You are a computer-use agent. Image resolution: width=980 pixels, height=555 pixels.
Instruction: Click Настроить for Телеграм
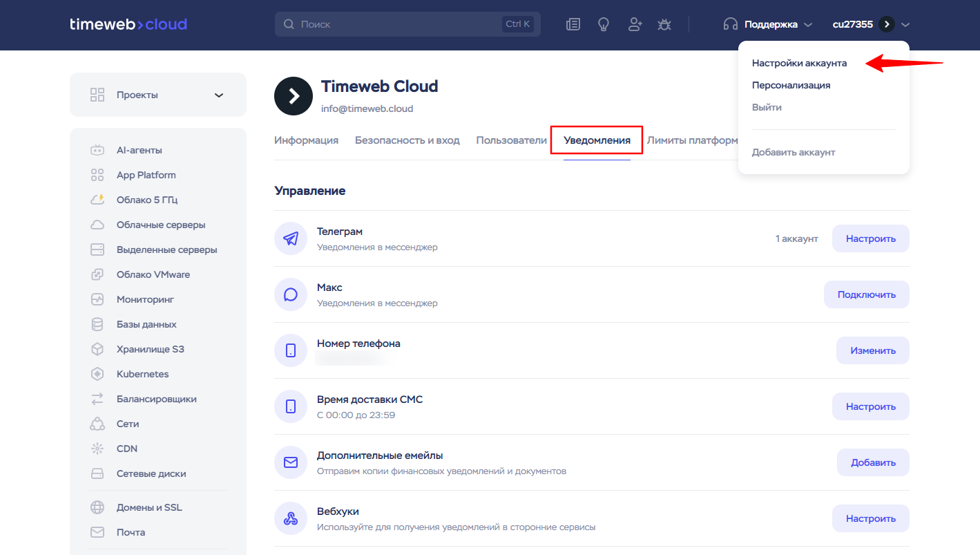click(870, 238)
